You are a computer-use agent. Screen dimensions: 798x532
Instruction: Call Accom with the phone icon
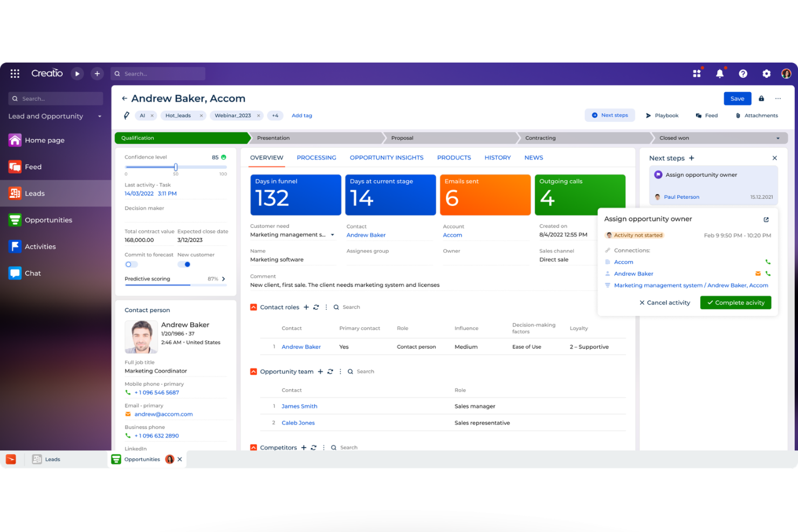(768, 262)
